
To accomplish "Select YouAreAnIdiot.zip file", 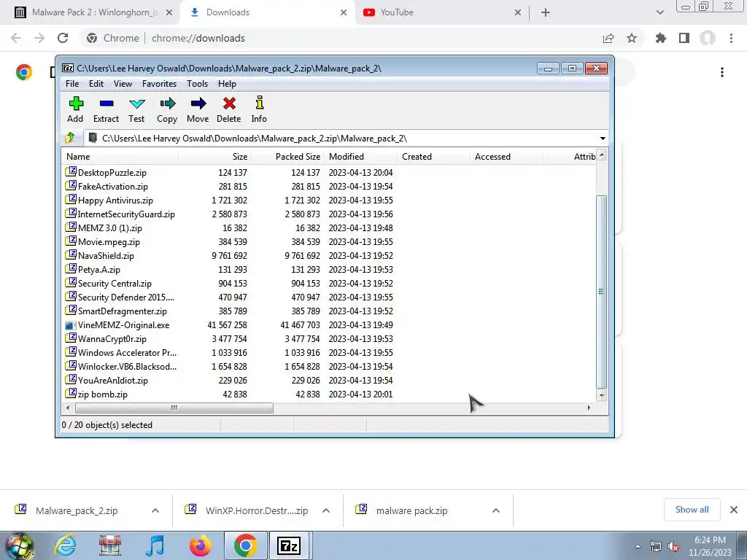I will (x=113, y=381).
